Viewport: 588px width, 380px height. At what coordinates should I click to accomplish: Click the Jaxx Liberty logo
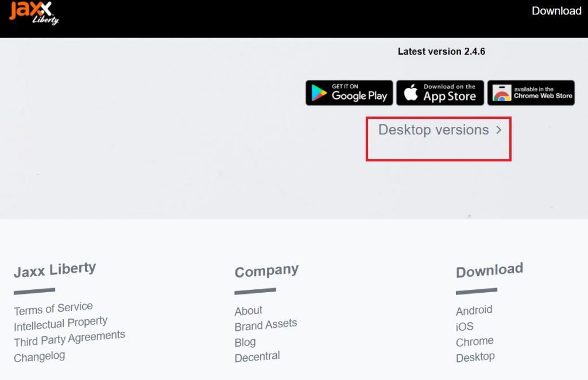(34, 13)
